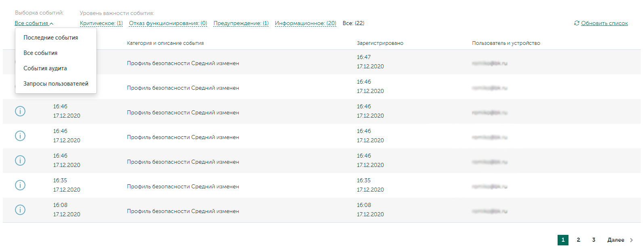Viewport: 644px width, 249px height.
Task: Filter by Информационное: (20) events
Action: (x=306, y=23)
